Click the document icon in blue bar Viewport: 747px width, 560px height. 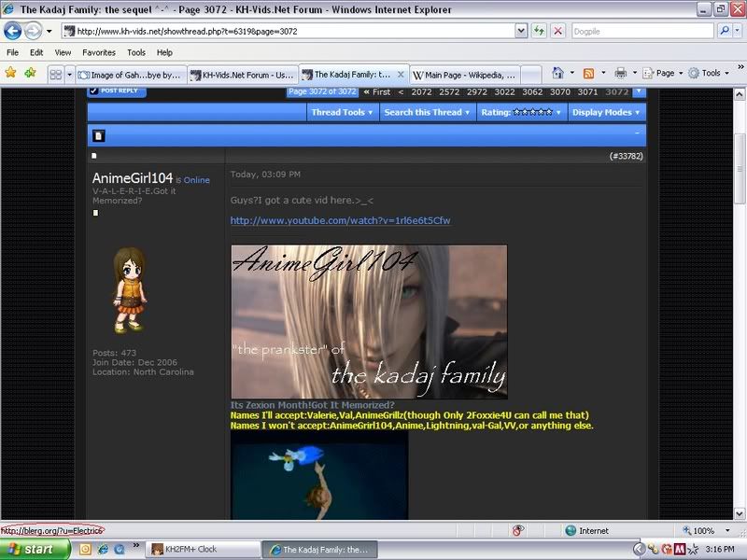pyautogui.click(x=98, y=136)
